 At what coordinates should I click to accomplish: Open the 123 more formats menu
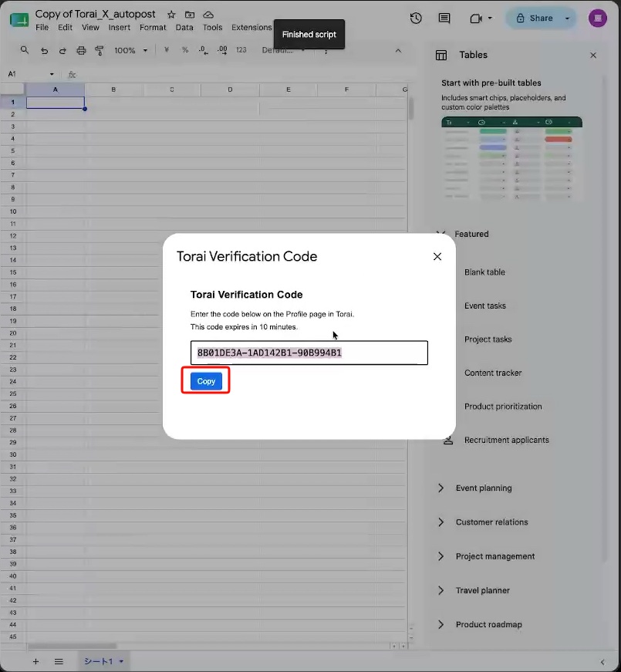click(x=241, y=50)
